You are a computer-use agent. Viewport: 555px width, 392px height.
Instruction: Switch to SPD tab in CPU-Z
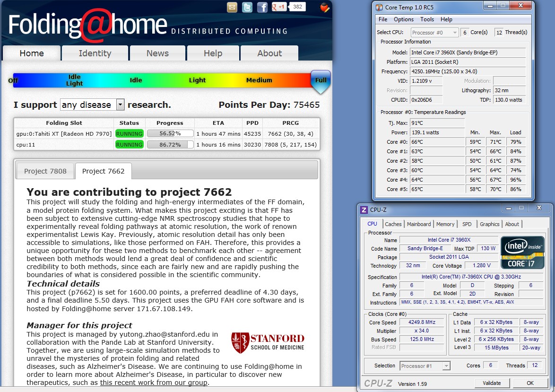[x=467, y=224]
